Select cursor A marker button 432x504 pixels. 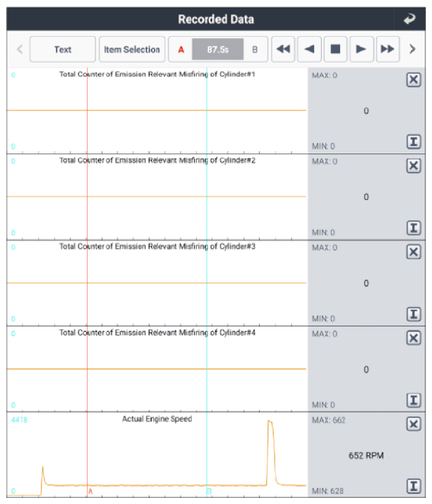(181, 50)
